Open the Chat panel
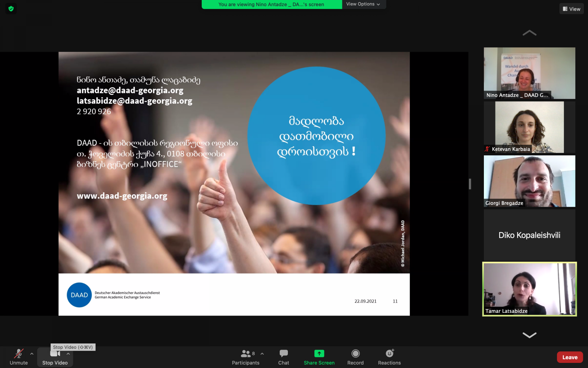The height and width of the screenshot is (368, 588). (x=283, y=357)
